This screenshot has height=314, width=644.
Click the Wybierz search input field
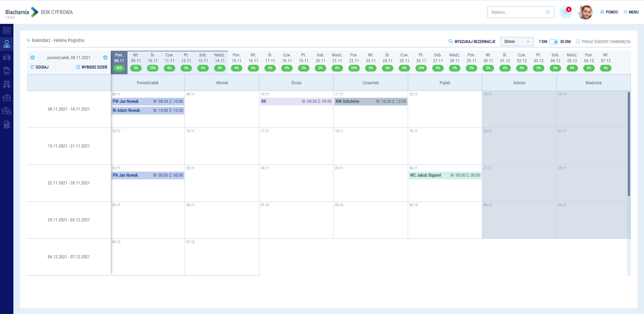[x=517, y=12]
